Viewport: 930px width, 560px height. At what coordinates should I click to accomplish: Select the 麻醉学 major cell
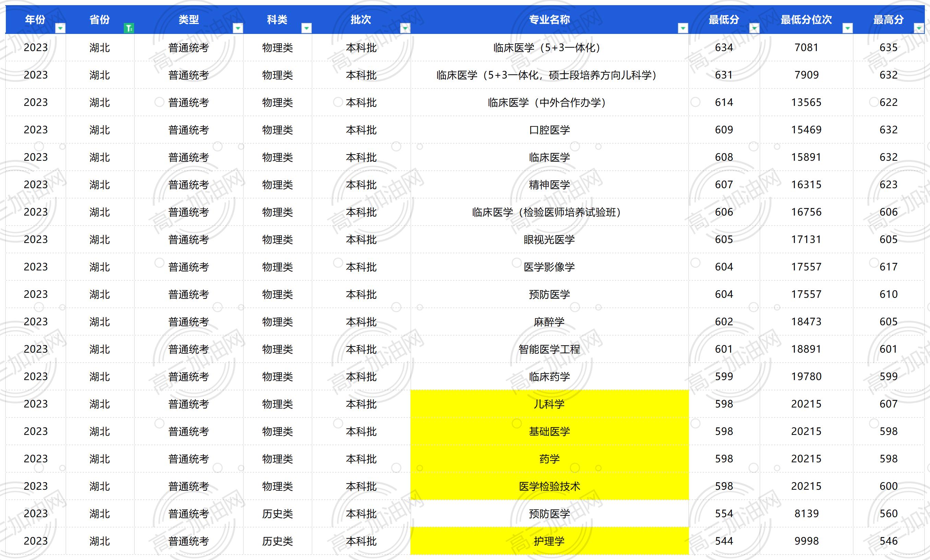click(550, 322)
